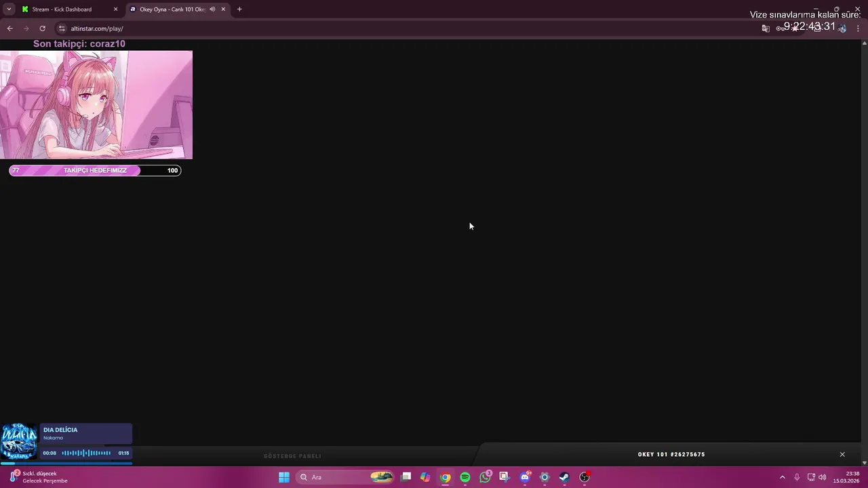Click the DIA DELÍCIA song title
The image size is (868, 488).
[60, 430]
